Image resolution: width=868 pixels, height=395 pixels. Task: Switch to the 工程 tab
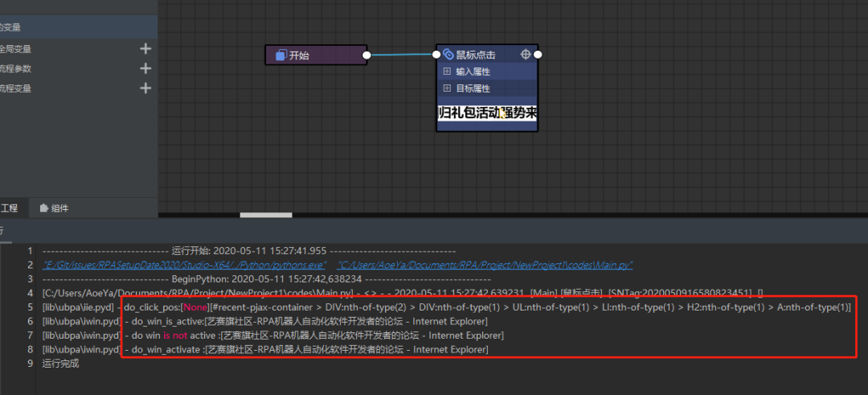point(8,208)
